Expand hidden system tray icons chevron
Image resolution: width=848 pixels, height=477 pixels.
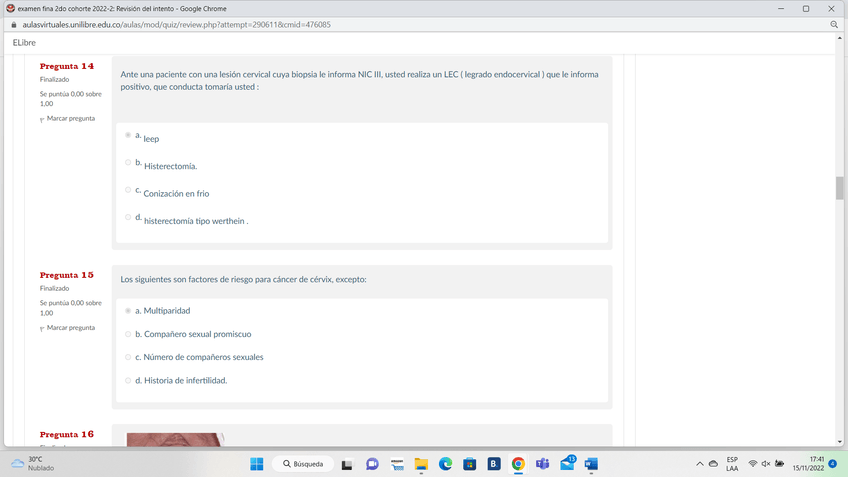pos(699,464)
